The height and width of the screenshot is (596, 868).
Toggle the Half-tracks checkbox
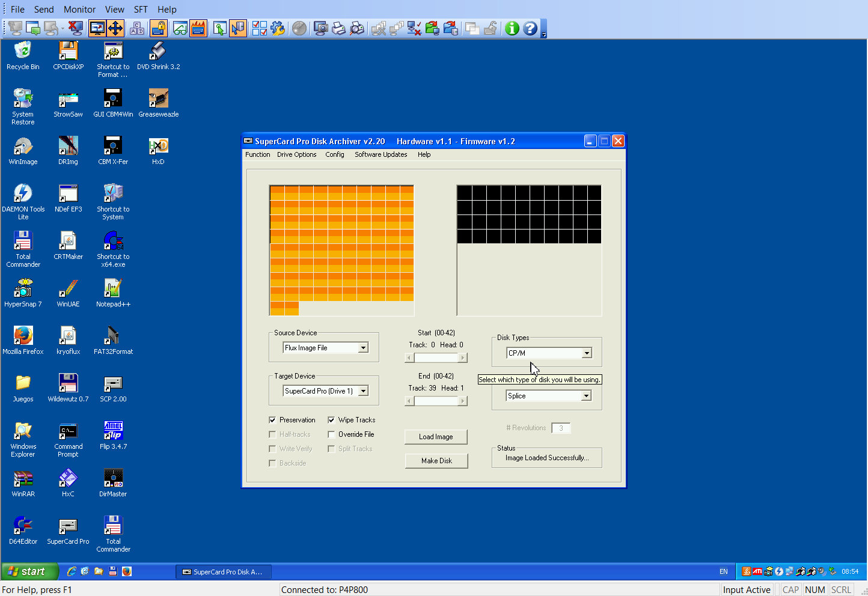pyautogui.click(x=272, y=434)
